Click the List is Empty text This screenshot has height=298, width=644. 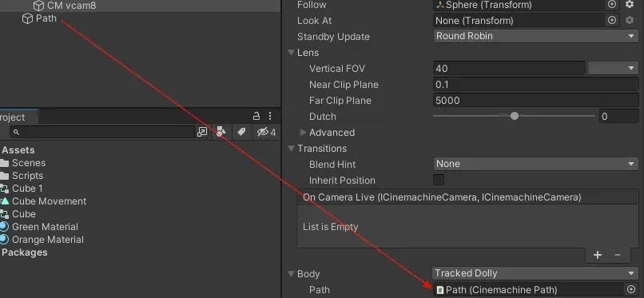point(331,227)
